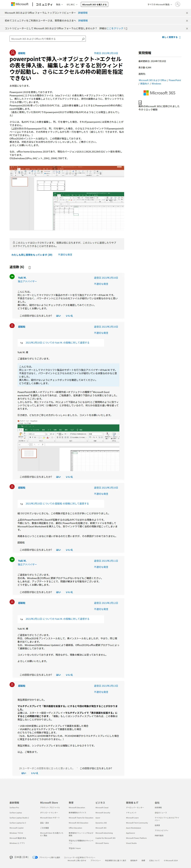
Task: Close the コントリビューターとして参加 banner
Action: coord(187,28)
